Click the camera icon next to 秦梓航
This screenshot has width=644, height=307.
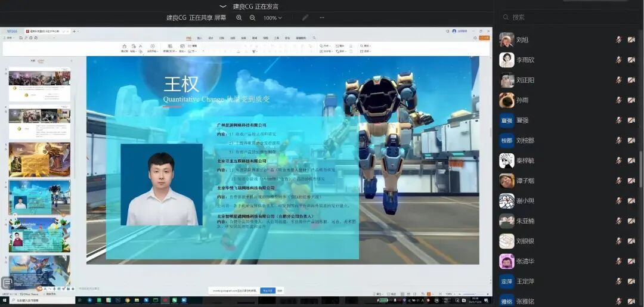tap(631, 160)
